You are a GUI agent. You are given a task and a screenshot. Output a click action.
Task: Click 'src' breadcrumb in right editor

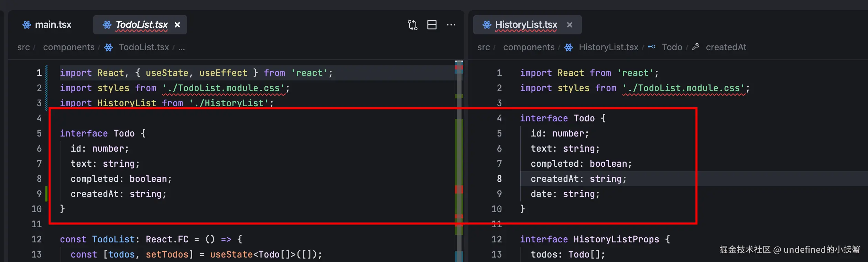coord(484,47)
